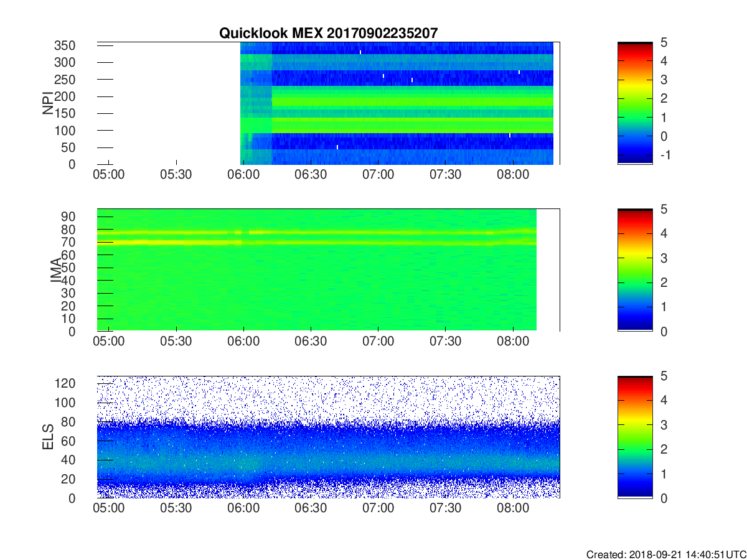Click inside the NPI spectrogram plot
747x560 pixels.
(329, 103)
